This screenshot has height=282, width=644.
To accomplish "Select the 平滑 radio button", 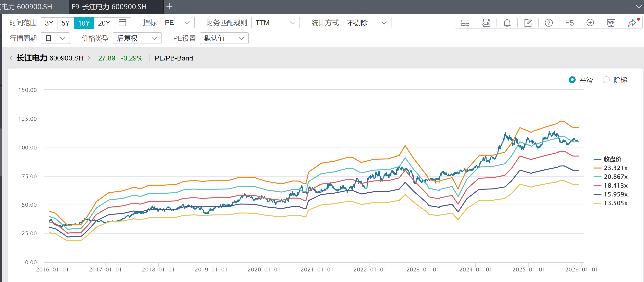I will point(572,80).
